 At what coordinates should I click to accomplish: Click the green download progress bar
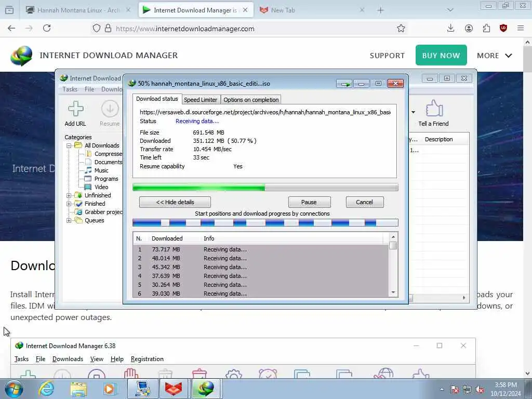click(x=265, y=187)
